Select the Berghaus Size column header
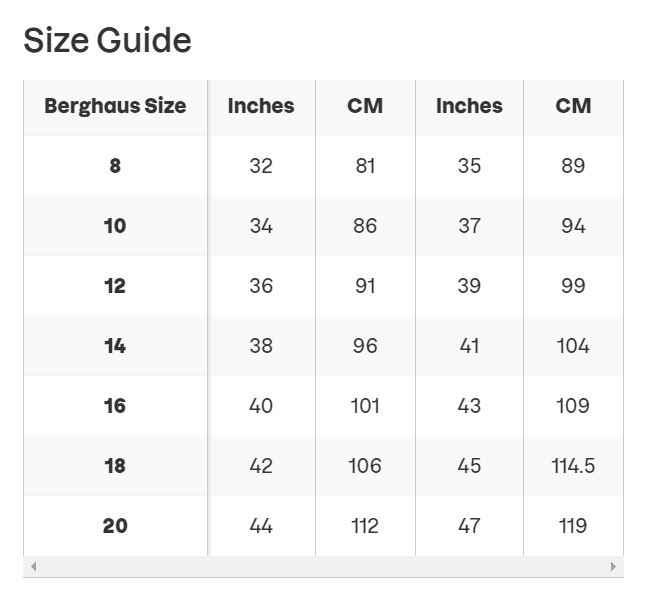This screenshot has width=671, height=589. pyautogui.click(x=115, y=106)
